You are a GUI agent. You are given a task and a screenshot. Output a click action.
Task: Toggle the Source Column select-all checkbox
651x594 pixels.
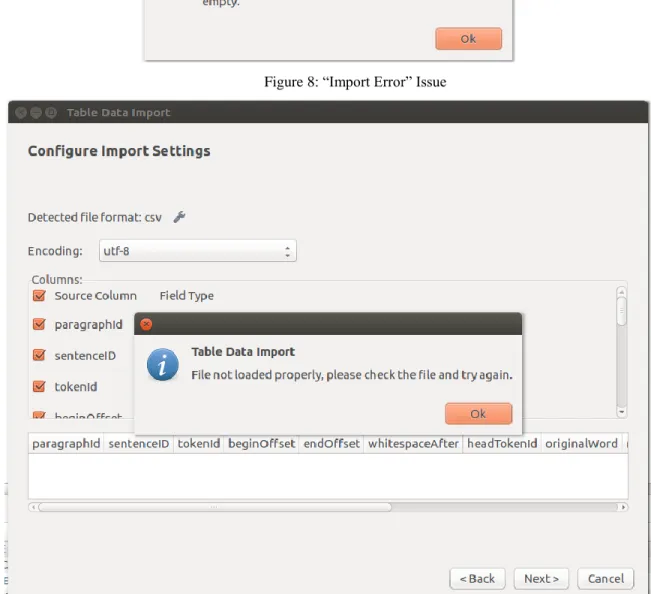(39, 296)
